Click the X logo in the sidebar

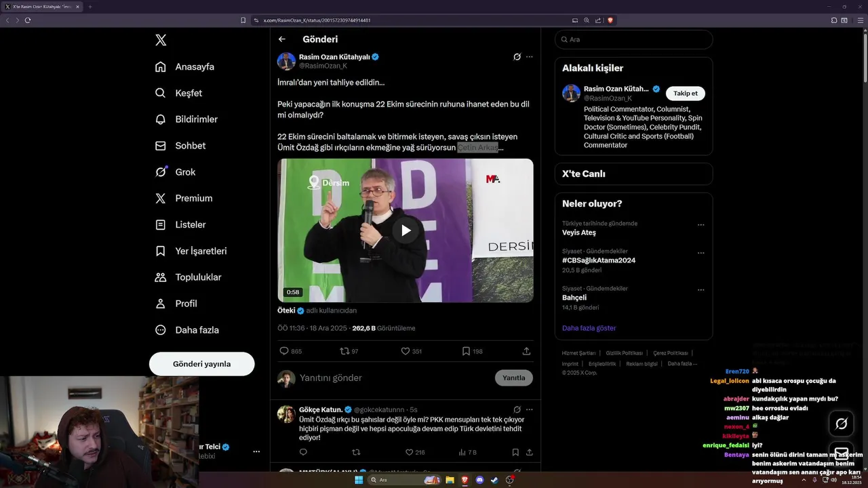coord(161,40)
